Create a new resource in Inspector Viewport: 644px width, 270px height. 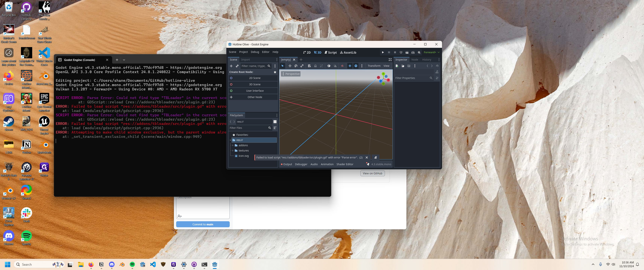point(397,66)
